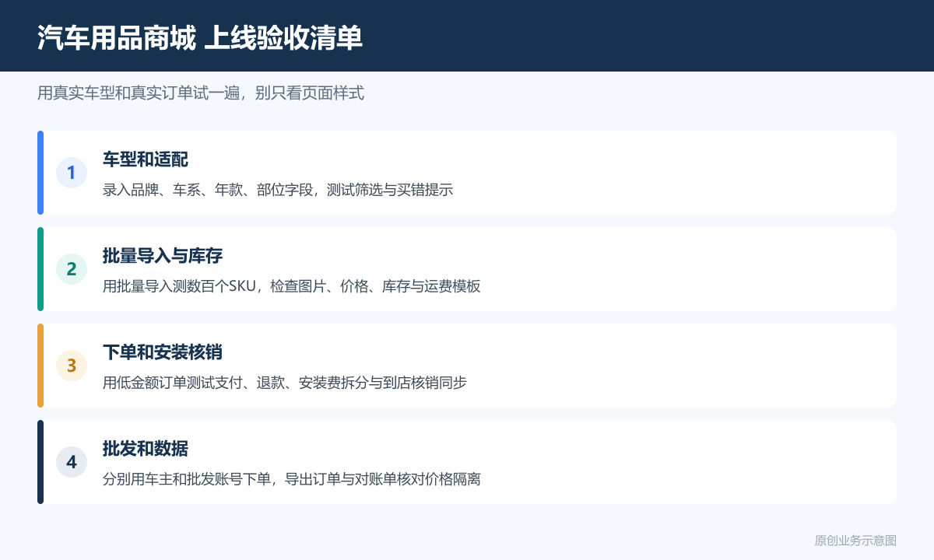Click the page title 汽车用品商城 上线验收清单
Screen dimensions: 934x560
[200, 37]
